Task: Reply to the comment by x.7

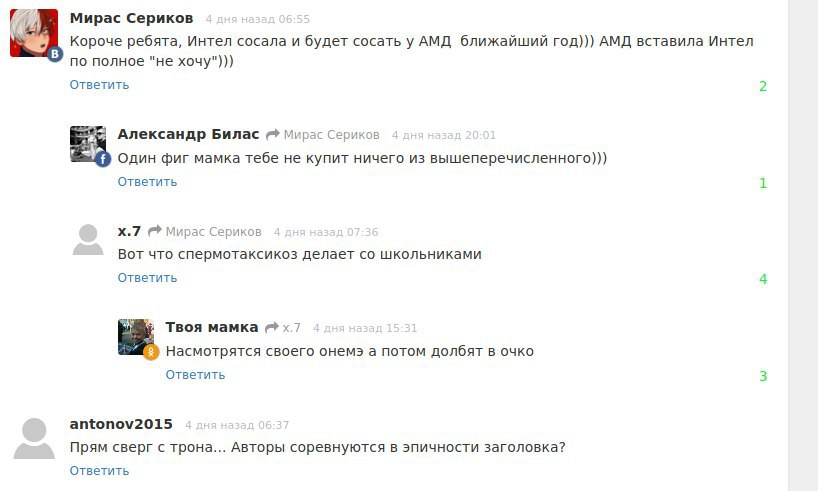Action: [147, 278]
